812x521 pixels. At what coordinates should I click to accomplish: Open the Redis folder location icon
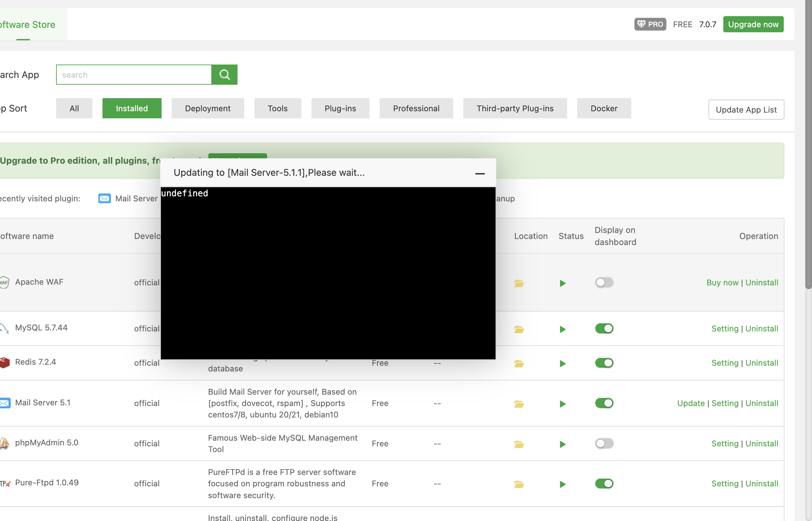519,364
